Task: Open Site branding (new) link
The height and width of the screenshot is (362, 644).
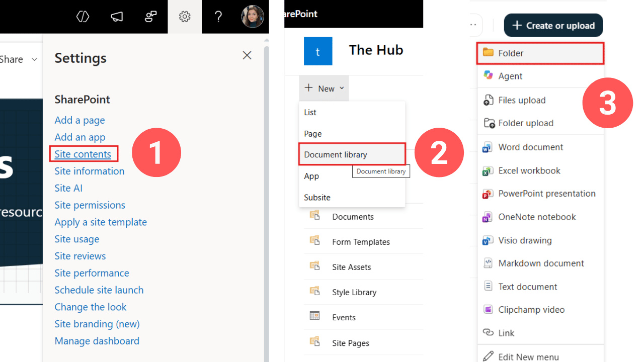Action: [x=97, y=324]
